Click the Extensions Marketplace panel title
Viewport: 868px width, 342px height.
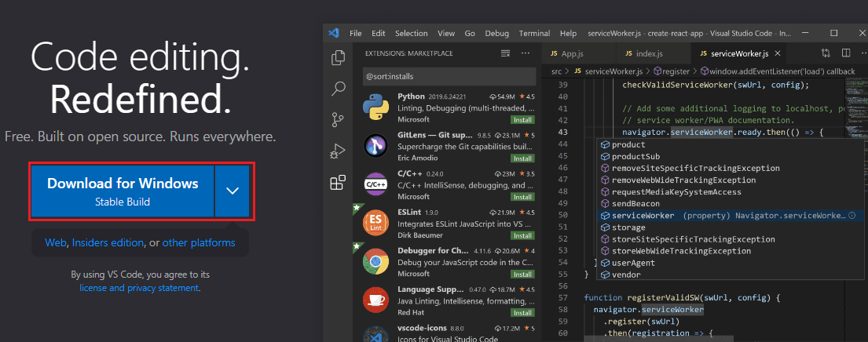[408, 53]
